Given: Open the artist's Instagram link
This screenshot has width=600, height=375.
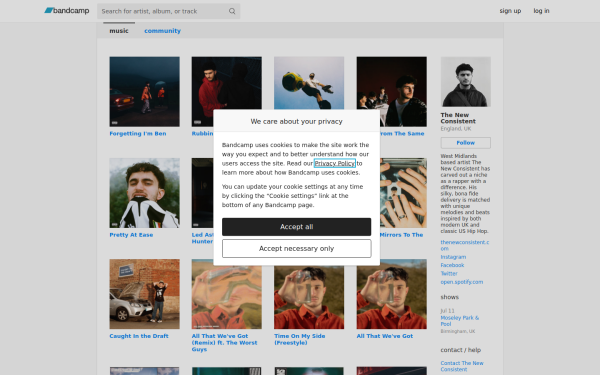Looking at the screenshot, I should tap(453, 257).
